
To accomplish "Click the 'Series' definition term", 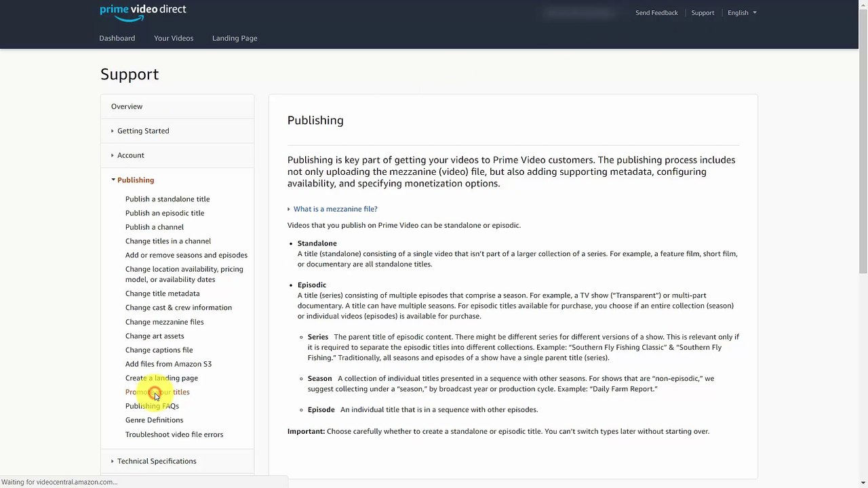I will pyautogui.click(x=318, y=337).
